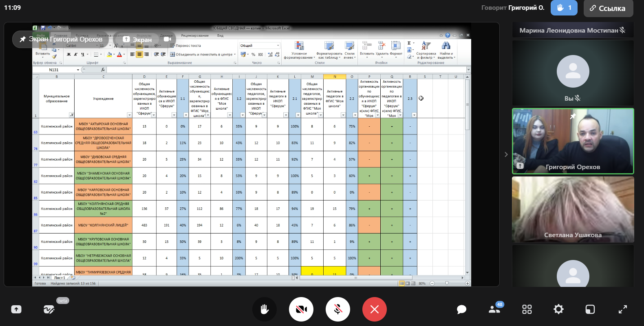Open the beta whiteboard drawing tool
This screenshot has height=326, width=644.
(x=49, y=309)
